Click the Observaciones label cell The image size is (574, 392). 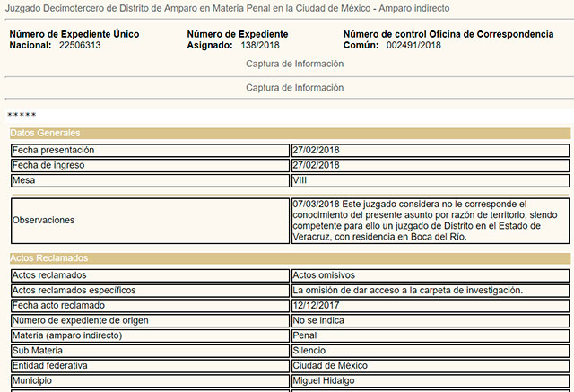click(x=149, y=220)
